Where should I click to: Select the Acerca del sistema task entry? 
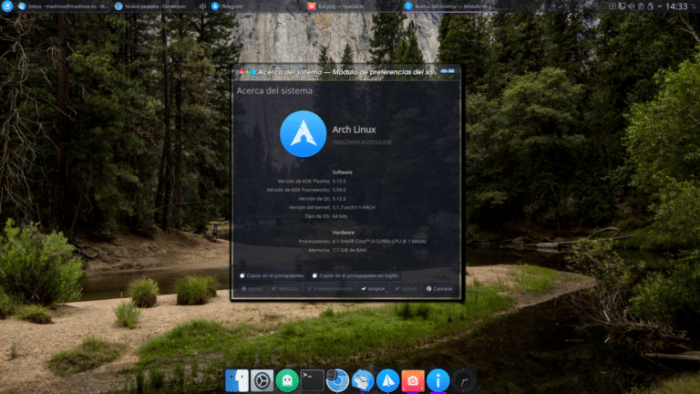point(449,6)
